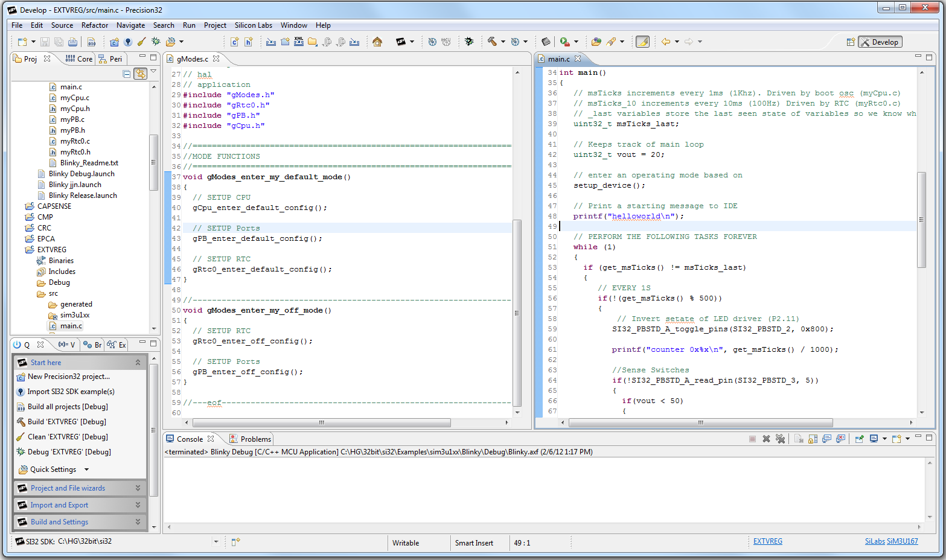
Task: Switch to the Core view tab
Action: (79, 59)
